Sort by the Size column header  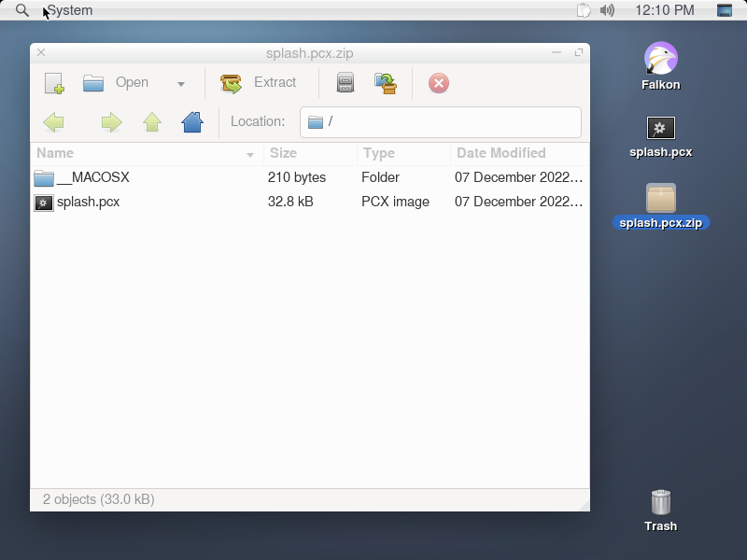310,153
